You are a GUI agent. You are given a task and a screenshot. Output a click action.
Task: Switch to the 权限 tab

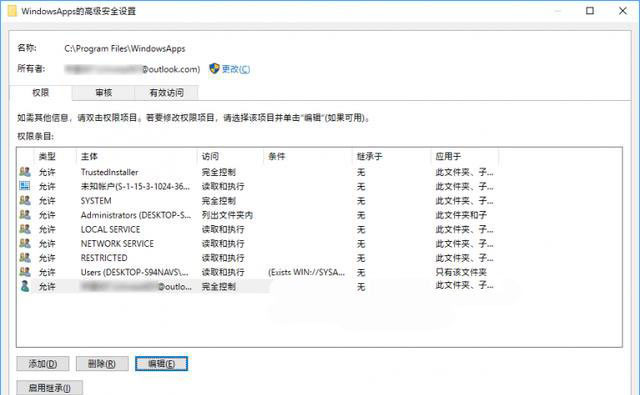coord(40,93)
